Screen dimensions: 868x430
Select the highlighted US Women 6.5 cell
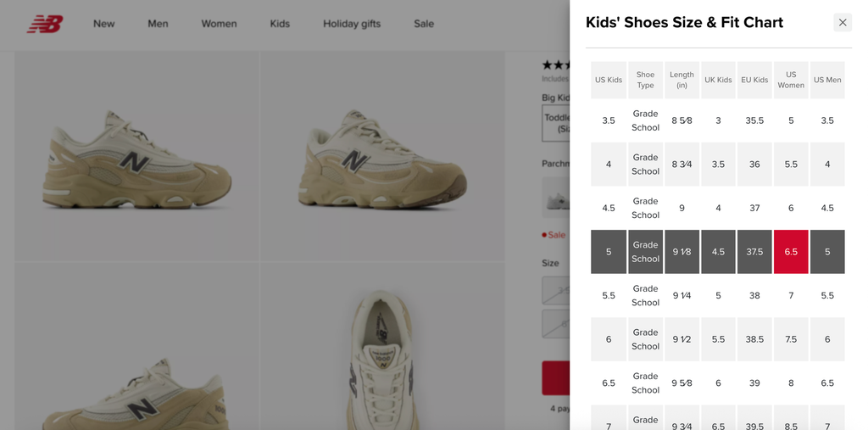pos(791,252)
